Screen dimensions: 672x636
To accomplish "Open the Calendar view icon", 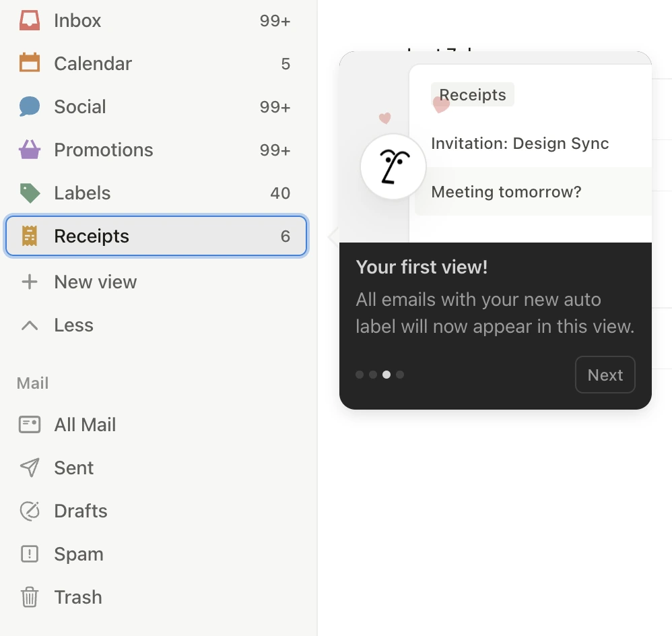I will pyautogui.click(x=30, y=63).
